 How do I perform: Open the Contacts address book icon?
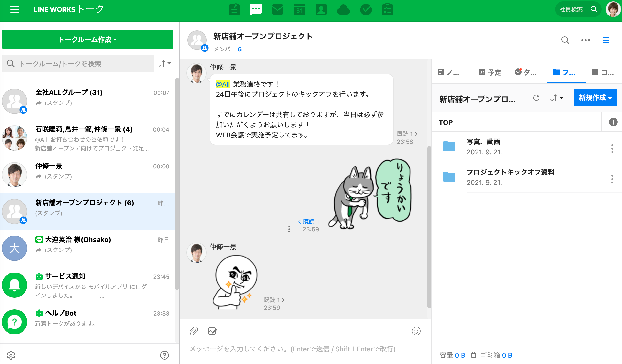pyautogui.click(x=321, y=10)
